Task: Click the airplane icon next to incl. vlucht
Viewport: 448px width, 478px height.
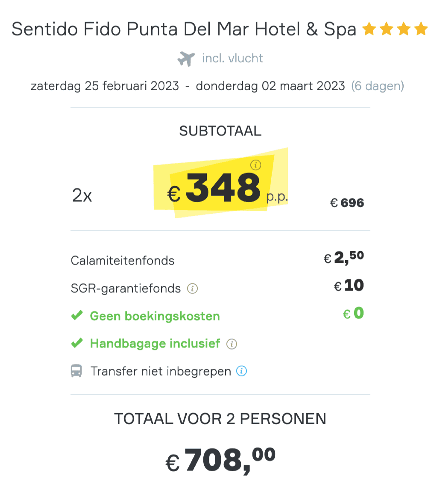Action: (186, 59)
